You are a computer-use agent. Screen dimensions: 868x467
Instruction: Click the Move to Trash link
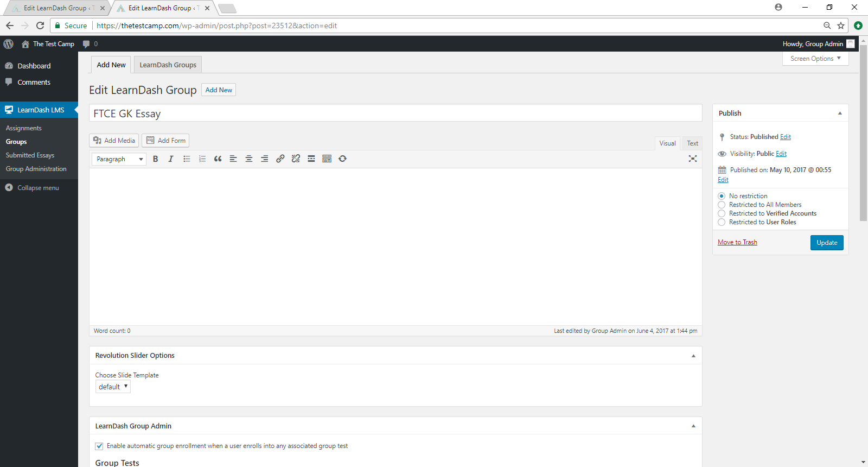(737, 242)
